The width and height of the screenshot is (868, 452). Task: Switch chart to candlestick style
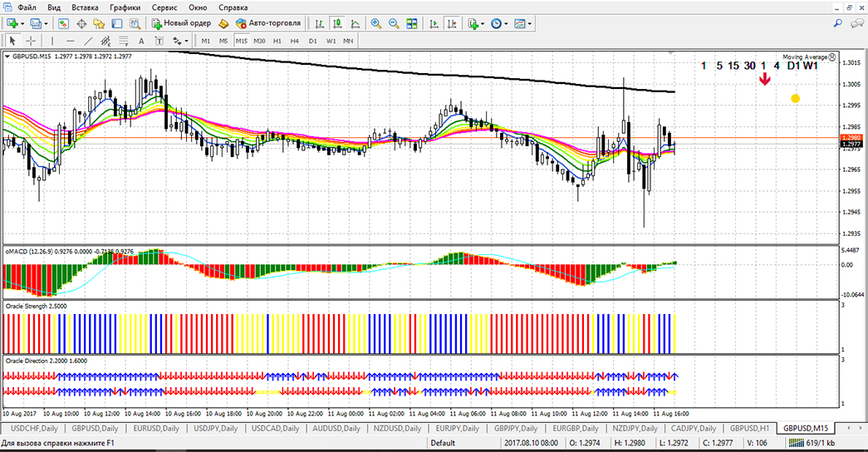pos(337,23)
